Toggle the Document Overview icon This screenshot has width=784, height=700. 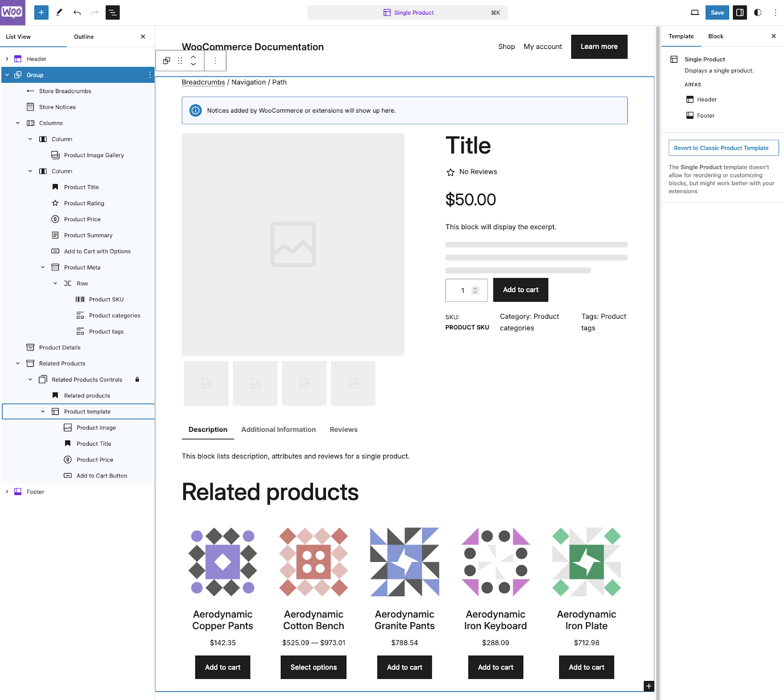tap(112, 12)
